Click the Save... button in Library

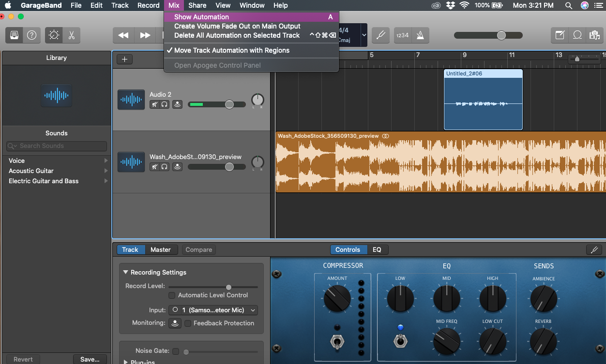[90, 359]
